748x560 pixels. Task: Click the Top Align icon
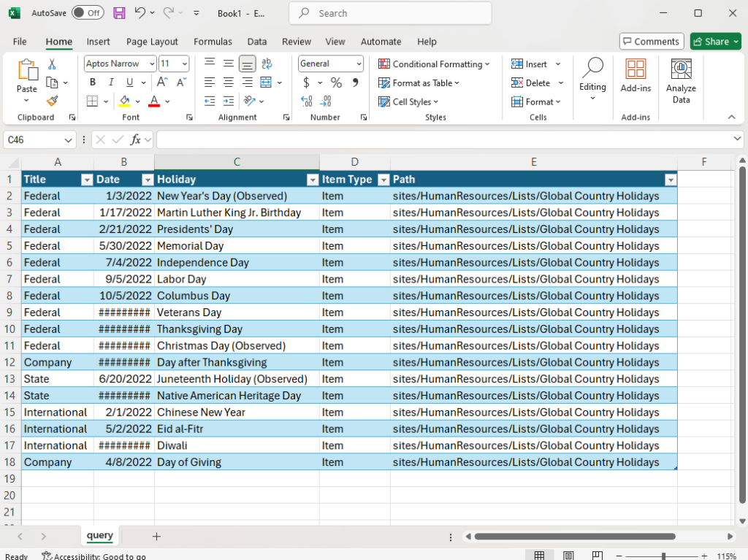[210, 63]
